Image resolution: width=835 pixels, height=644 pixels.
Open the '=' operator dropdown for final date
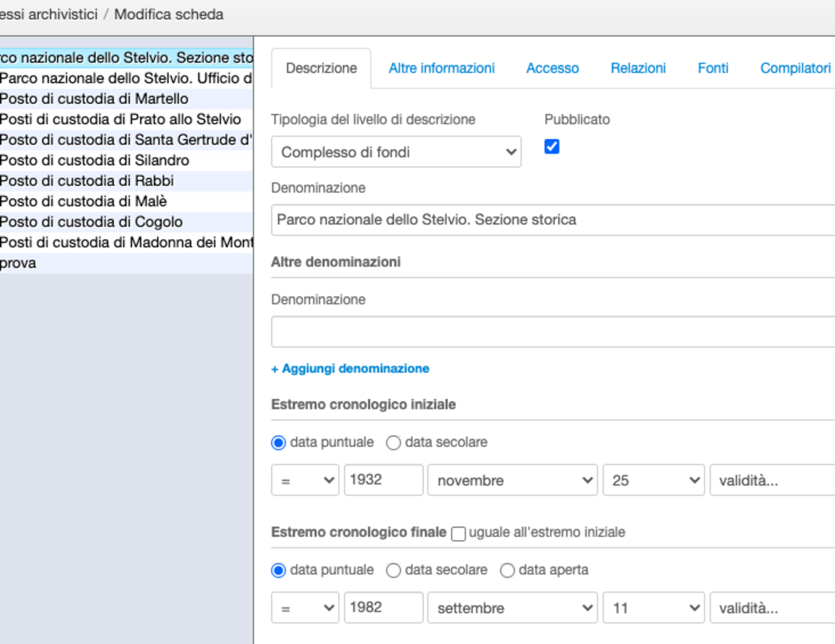[304, 608]
